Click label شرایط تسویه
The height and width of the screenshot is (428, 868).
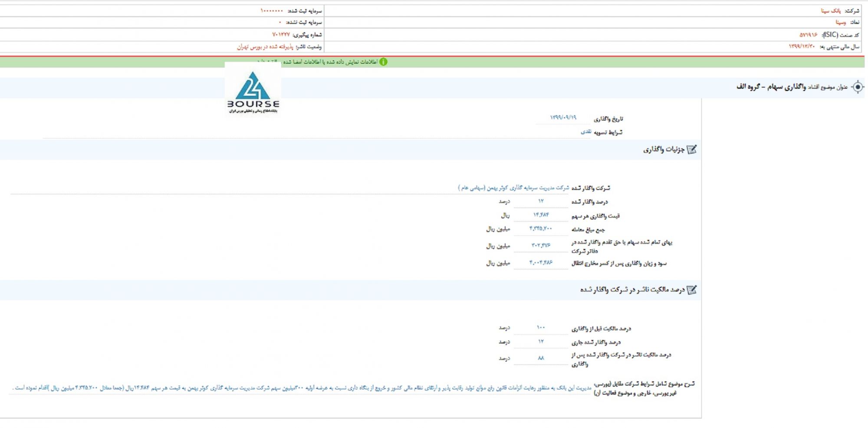(x=608, y=132)
